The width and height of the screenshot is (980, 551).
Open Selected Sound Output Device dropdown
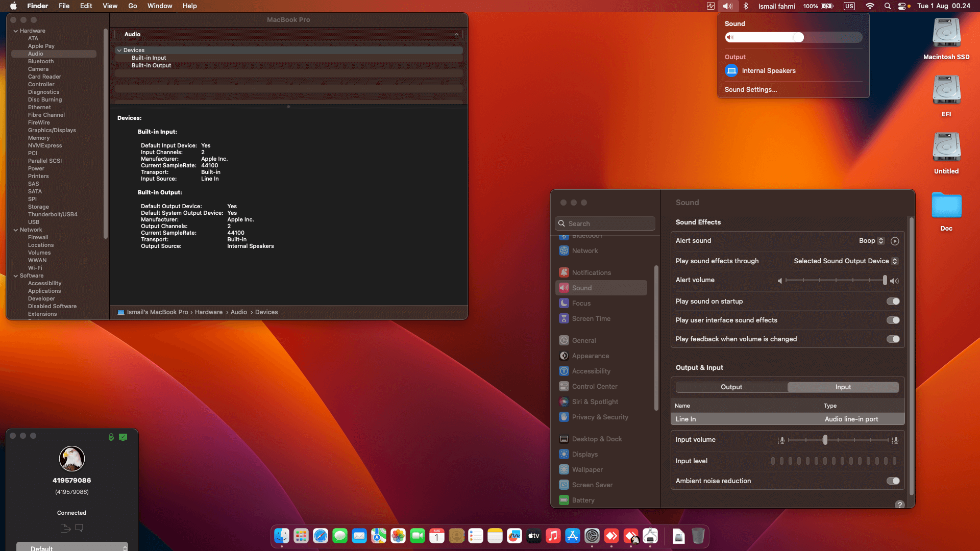pos(845,261)
